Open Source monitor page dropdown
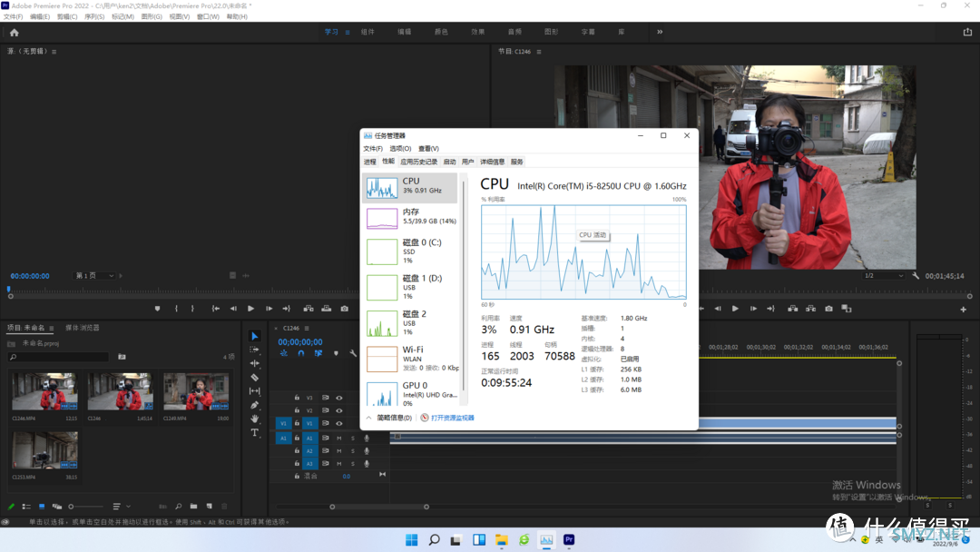The height and width of the screenshot is (552, 980). (94, 276)
